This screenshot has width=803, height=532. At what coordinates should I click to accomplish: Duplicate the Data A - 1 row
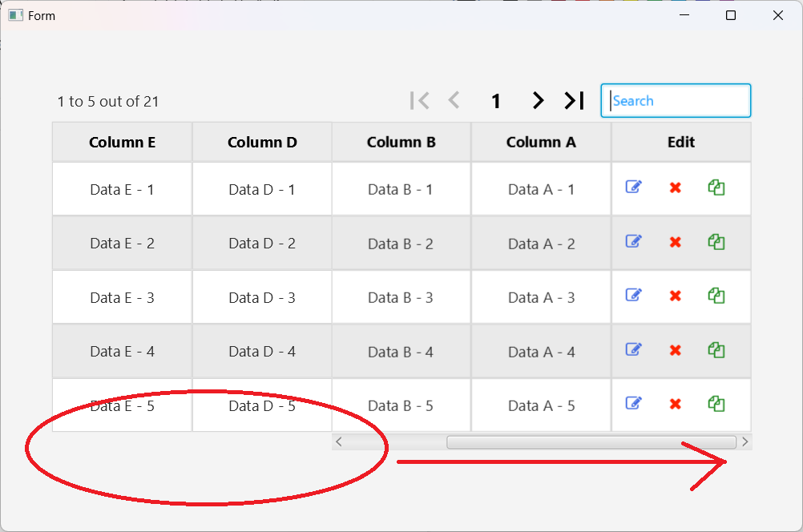[x=716, y=187]
